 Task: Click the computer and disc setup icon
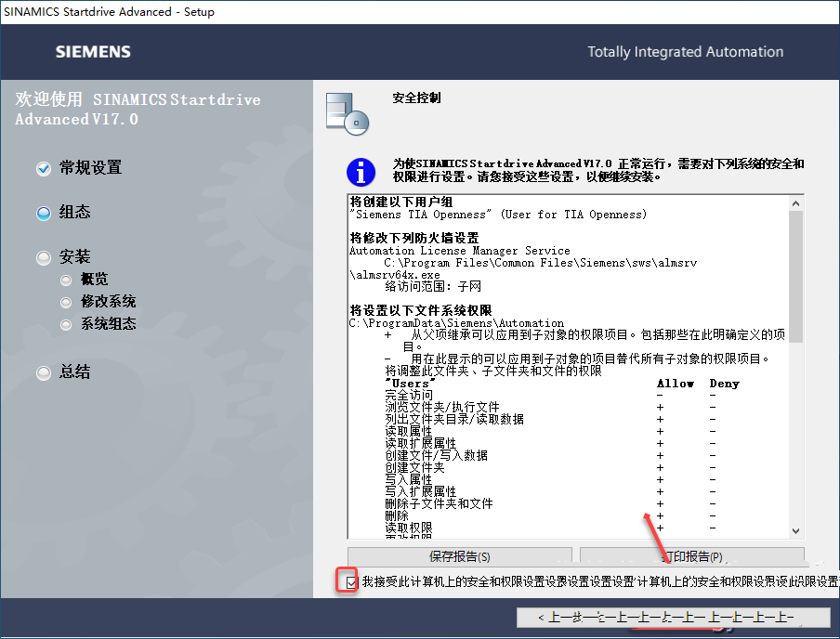(x=348, y=113)
